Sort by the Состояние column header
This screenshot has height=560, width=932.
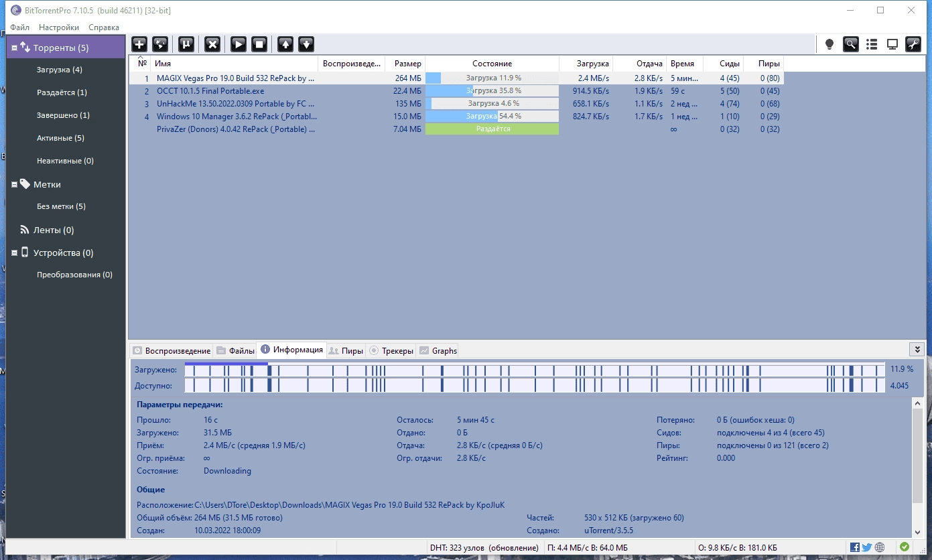click(x=492, y=64)
